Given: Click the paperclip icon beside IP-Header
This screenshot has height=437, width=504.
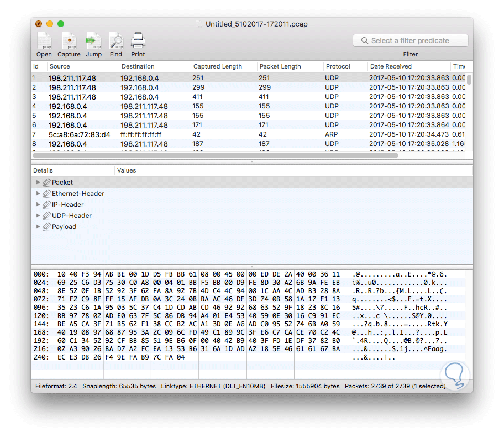Looking at the screenshot, I should (x=46, y=205).
